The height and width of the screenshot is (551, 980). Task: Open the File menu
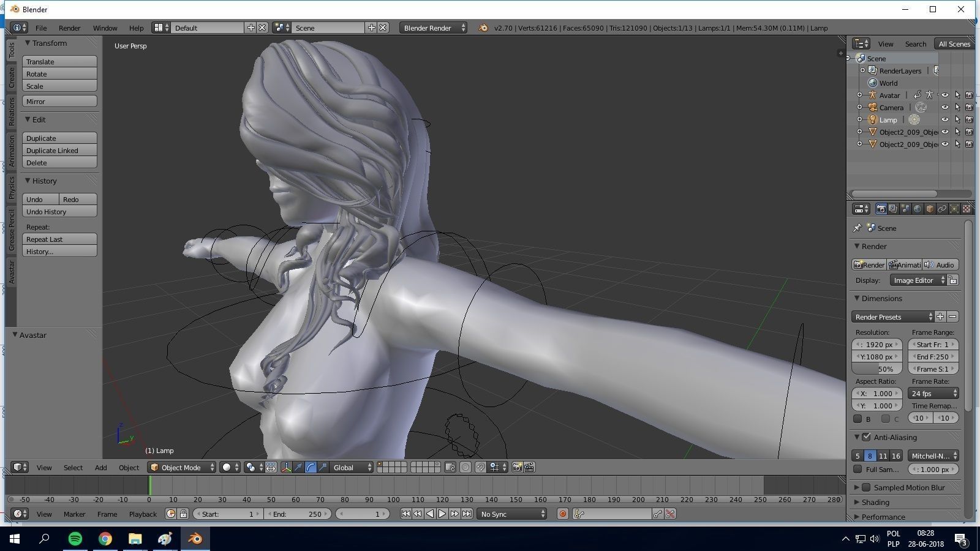[41, 28]
